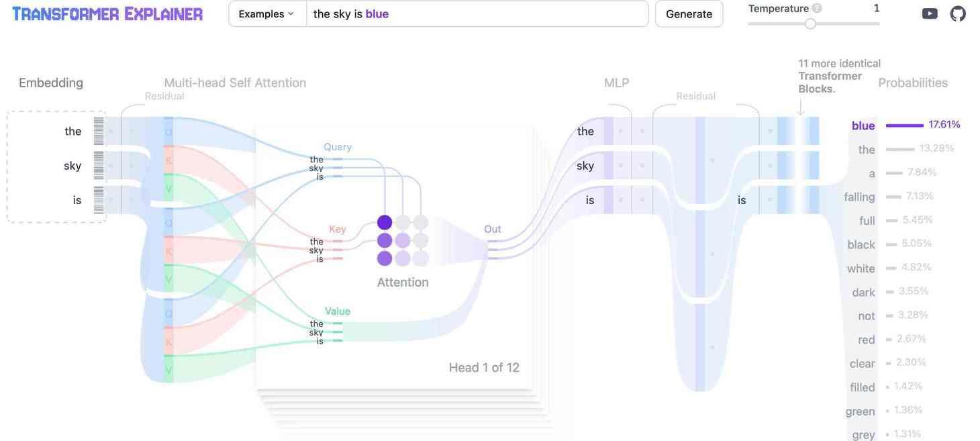
Task: Expand the MLP section label
Action: (x=616, y=83)
